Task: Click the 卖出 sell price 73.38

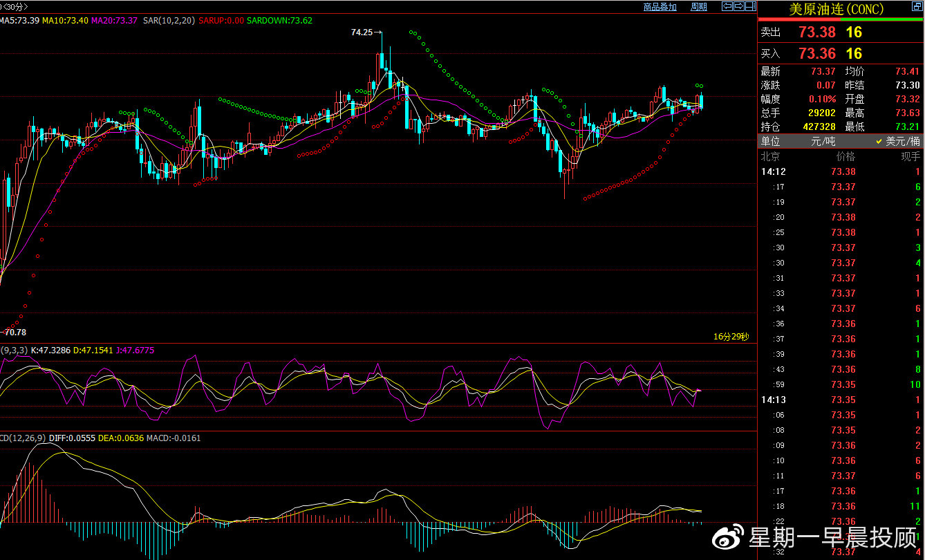Action: point(816,32)
